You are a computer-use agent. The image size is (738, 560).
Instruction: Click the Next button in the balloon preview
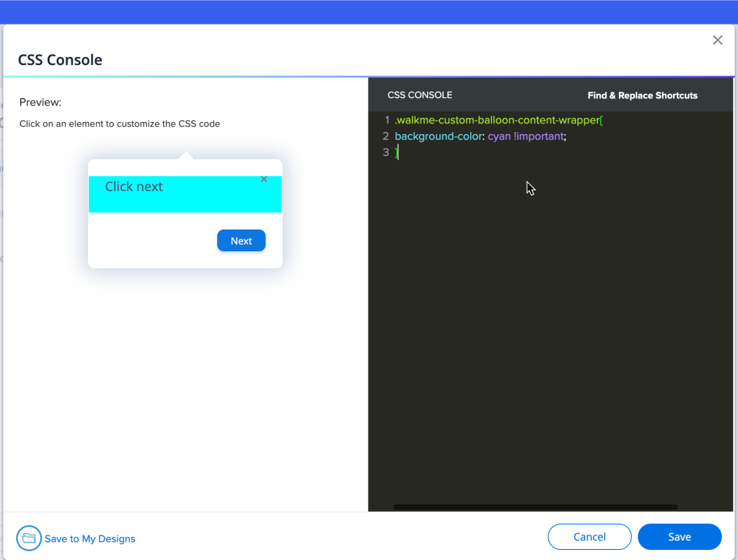(x=241, y=241)
